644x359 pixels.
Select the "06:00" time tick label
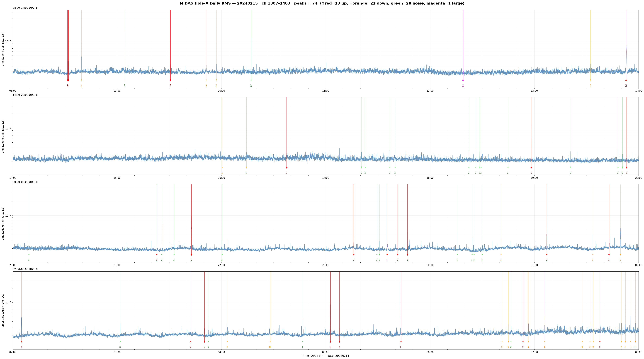430,352
